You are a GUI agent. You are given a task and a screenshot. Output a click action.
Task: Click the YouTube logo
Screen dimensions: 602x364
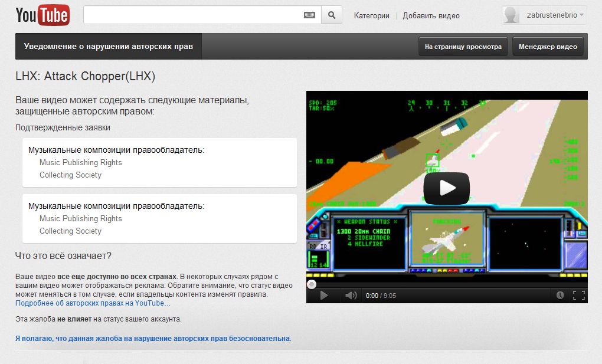[x=42, y=15]
